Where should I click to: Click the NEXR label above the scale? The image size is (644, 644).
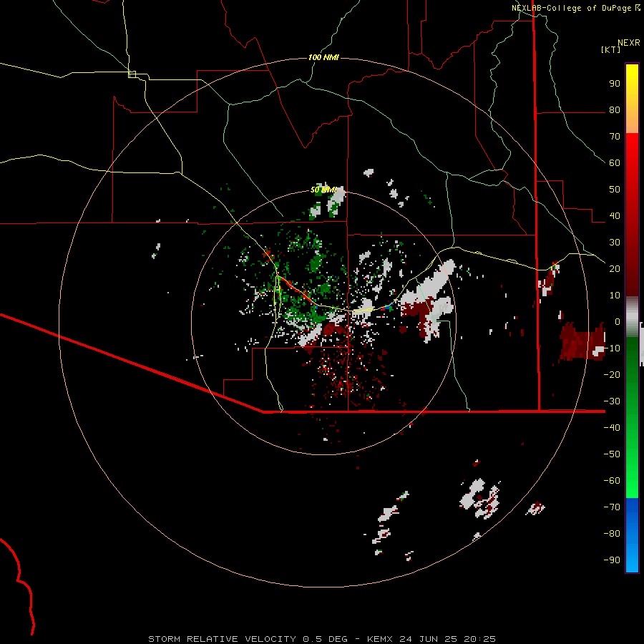[x=629, y=43]
